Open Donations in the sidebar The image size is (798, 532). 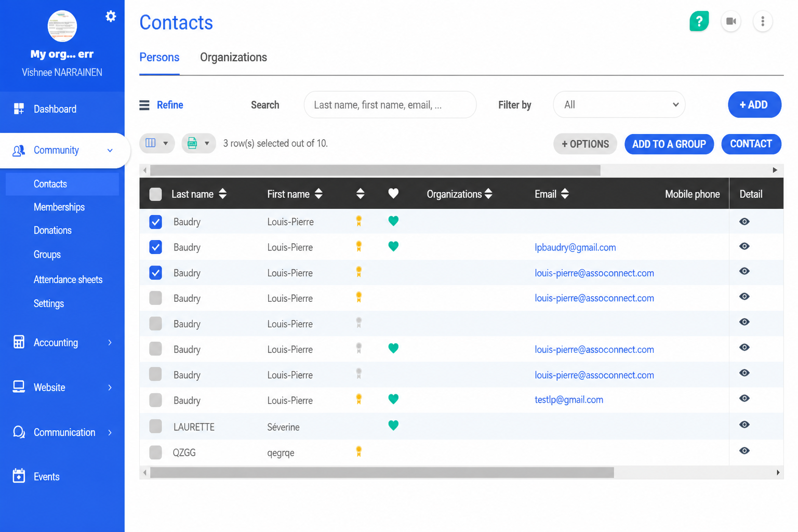[52, 230]
